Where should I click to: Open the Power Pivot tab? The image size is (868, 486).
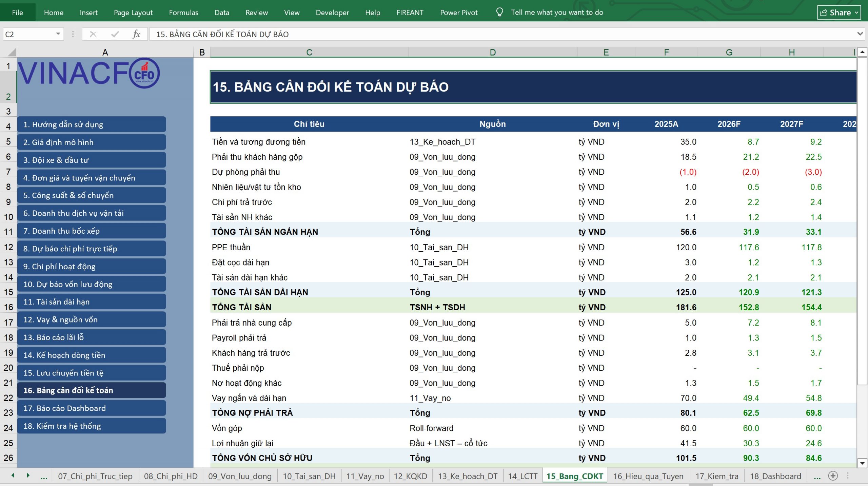(459, 13)
